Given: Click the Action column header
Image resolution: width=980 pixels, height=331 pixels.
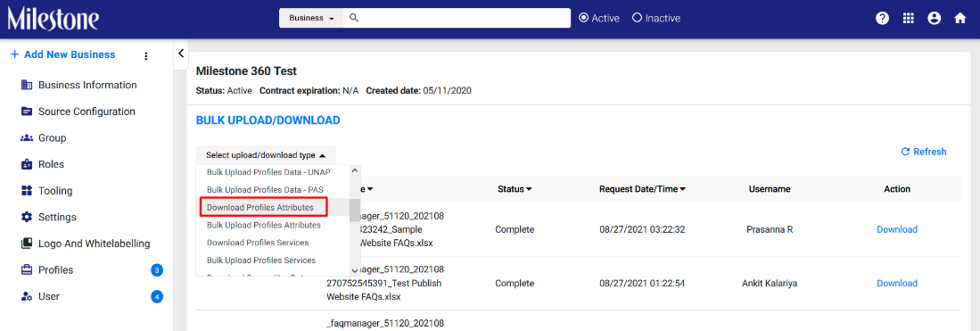Looking at the screenshot, I should (897, 189).
